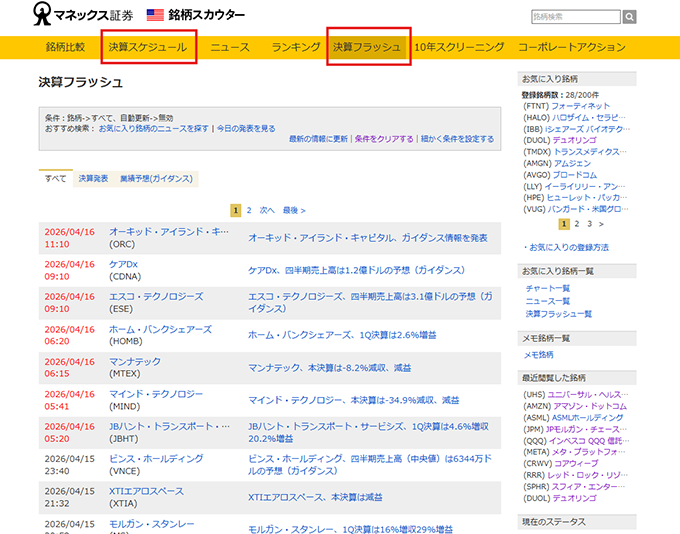Select the 業績予想(ガイダンス) tab
The width and height of the screenshot is (680, 534).
pyautogui.click(x=156, y=179)
